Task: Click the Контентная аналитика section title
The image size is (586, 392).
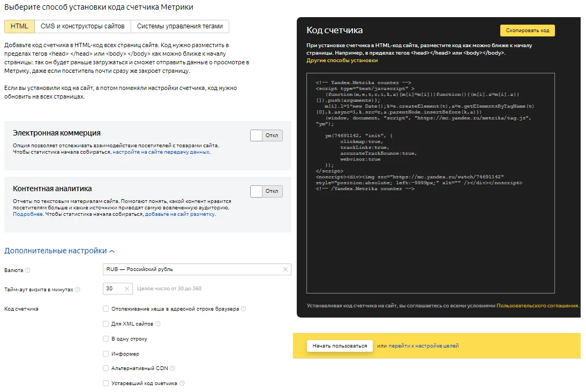Action: click(x=52, y=189)
